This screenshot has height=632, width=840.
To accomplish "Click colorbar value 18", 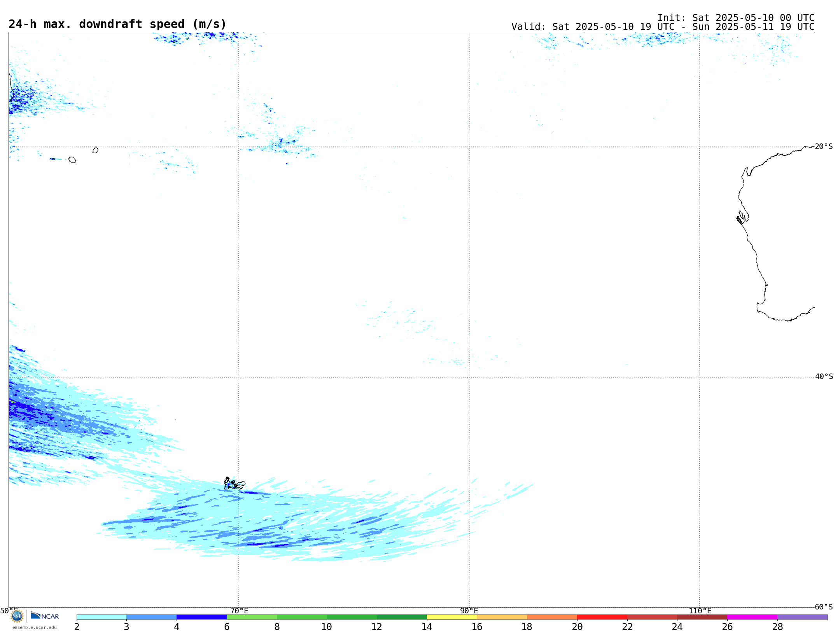I will pos(527,627).
